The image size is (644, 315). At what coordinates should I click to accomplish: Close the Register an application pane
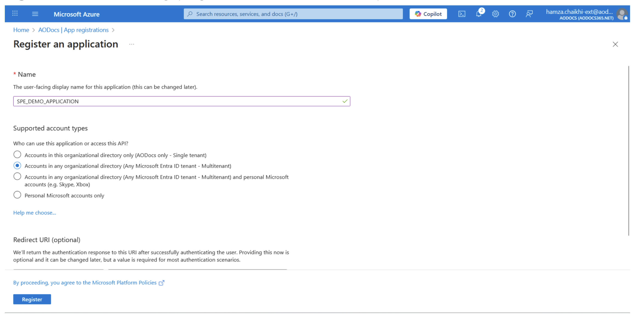[615, 44]
